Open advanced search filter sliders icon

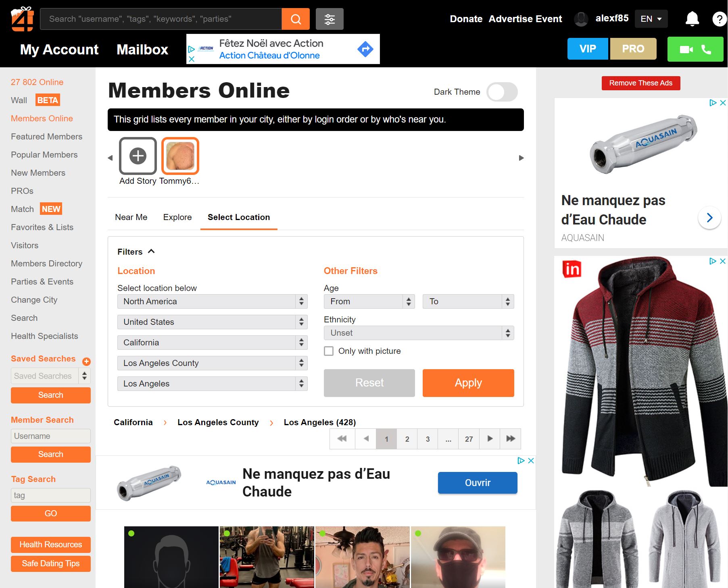tap(330, 19)
